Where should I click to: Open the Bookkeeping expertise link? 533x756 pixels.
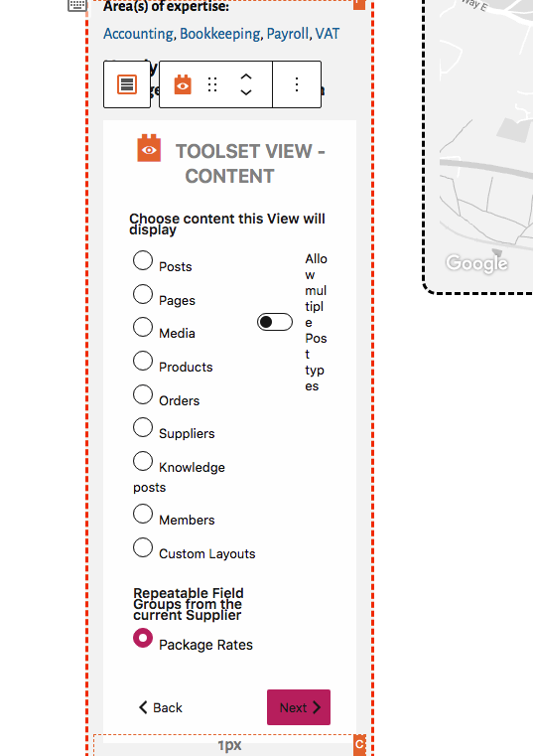click(220, 34)
